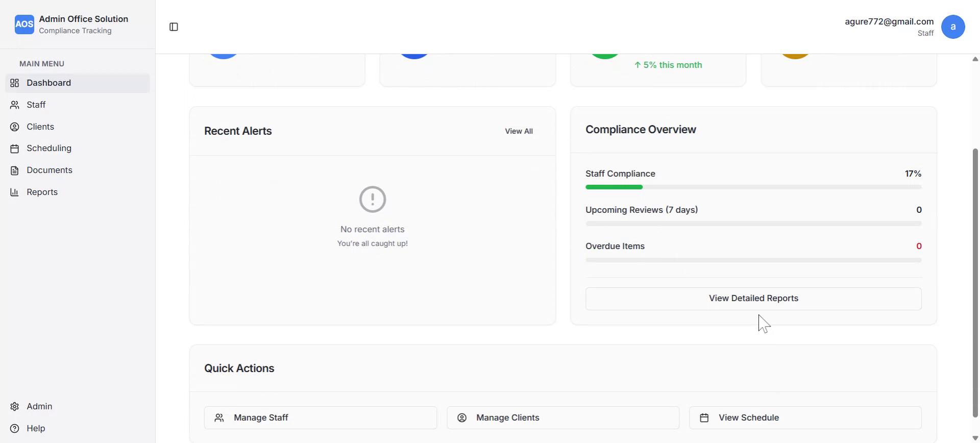The width and height of the screenshot is (980, 443).
Task: Click the Manage Staff button
Action: (x=321, y=418)
